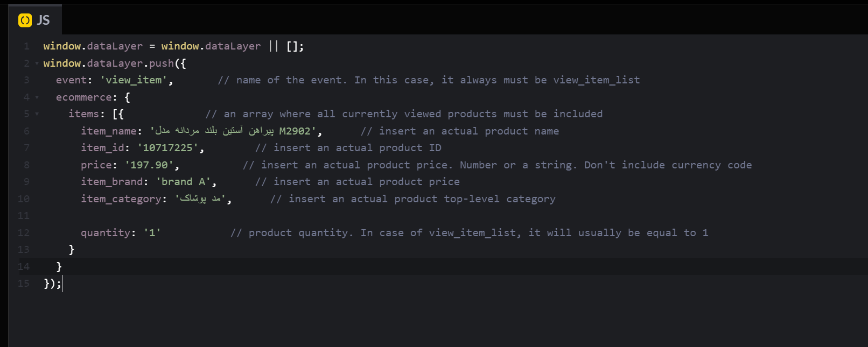Viewport: 868px width, 347px height.
Task: Click the closing brace on line 14
Action: pos(59,267)
